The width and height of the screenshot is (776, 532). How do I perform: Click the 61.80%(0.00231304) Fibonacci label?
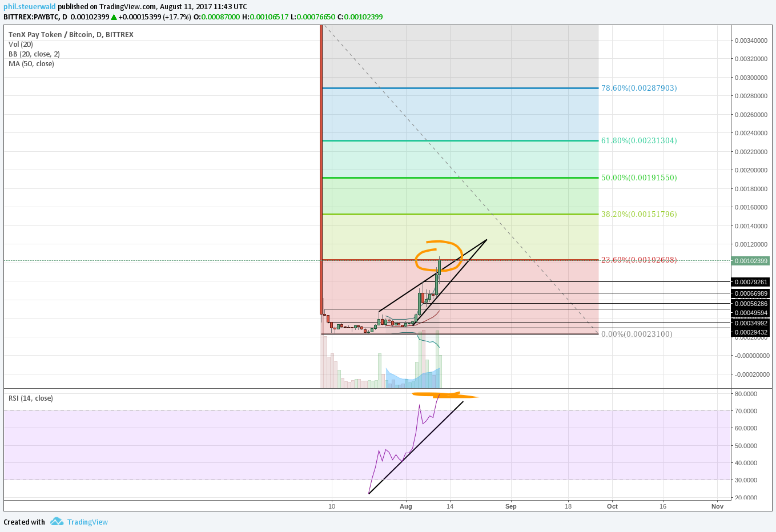[639, 140]
